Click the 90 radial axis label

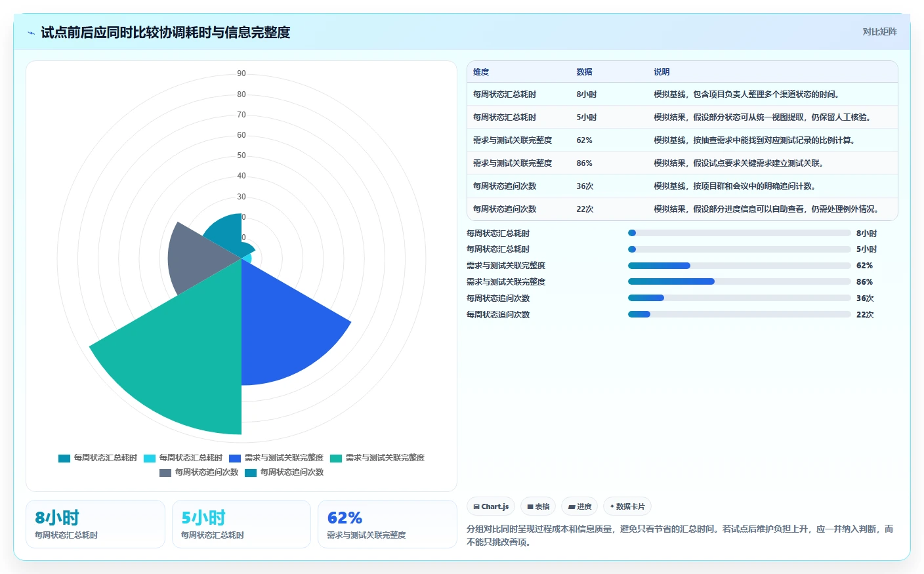[x=241, y=73]
